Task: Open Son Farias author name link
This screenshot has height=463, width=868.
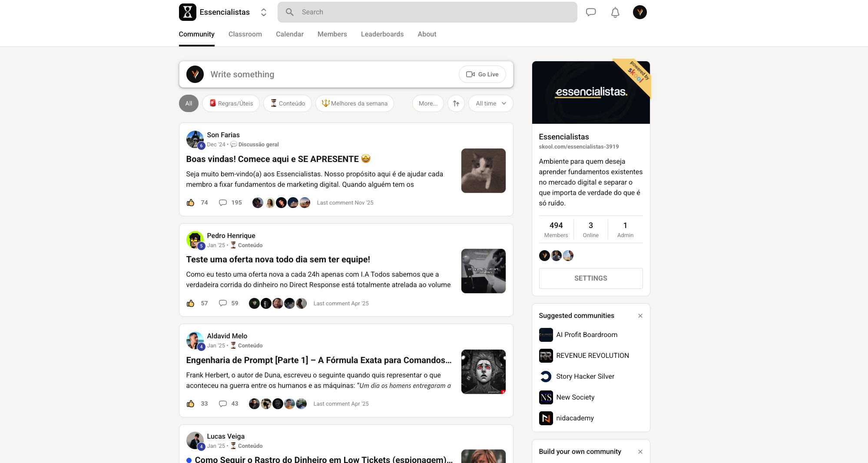Action: (x=223, y=135)
